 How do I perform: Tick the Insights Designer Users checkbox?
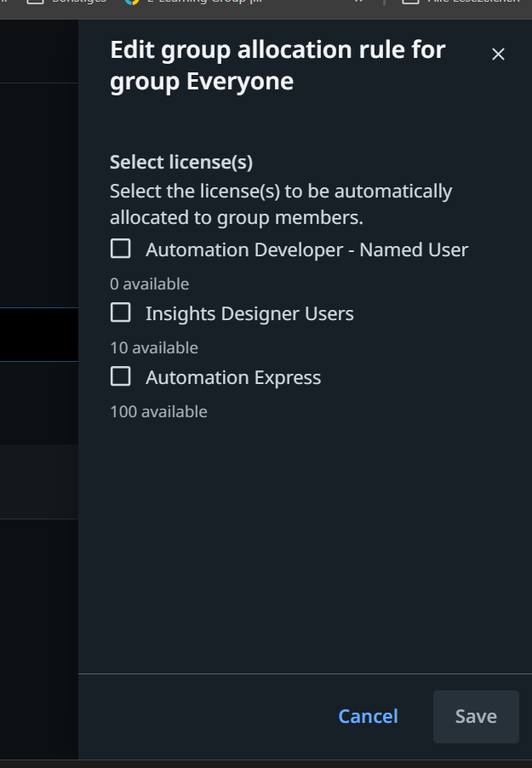(121, 312)
